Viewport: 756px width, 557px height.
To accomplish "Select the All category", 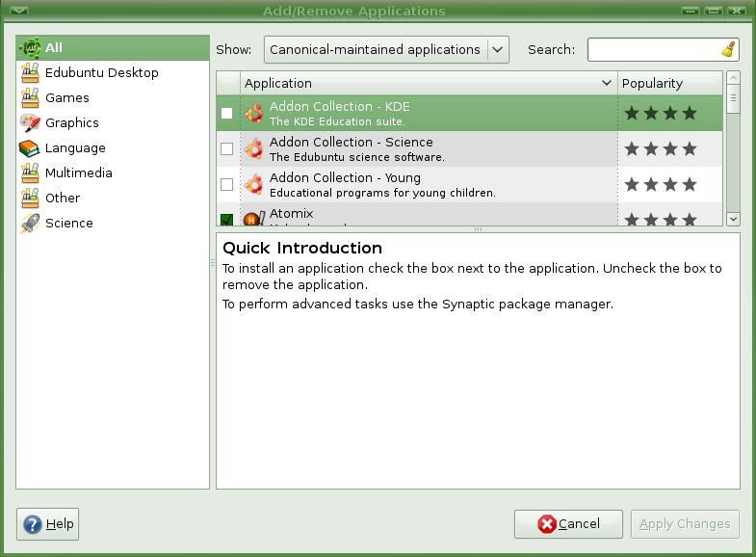I will pyautogui.click(x=54, y=47).
